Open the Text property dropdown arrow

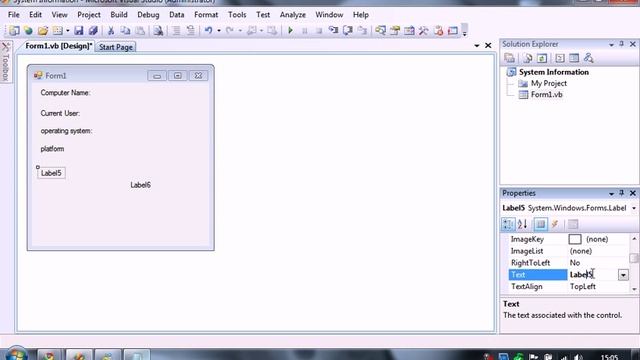click(623, 275)
